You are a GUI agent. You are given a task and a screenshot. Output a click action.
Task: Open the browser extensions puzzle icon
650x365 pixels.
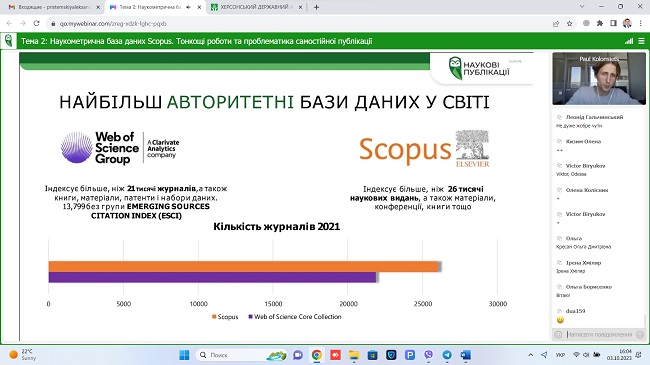600,24
